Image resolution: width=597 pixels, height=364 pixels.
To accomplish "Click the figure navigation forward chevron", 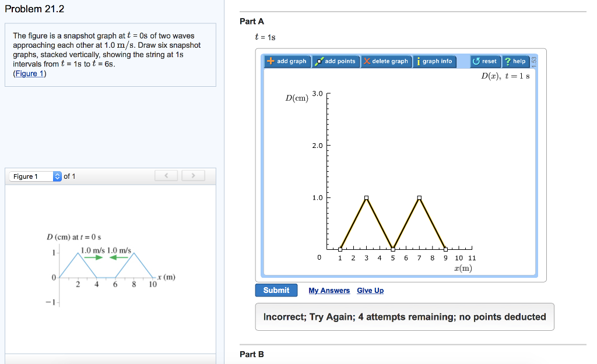I will (x=193, y=175).
